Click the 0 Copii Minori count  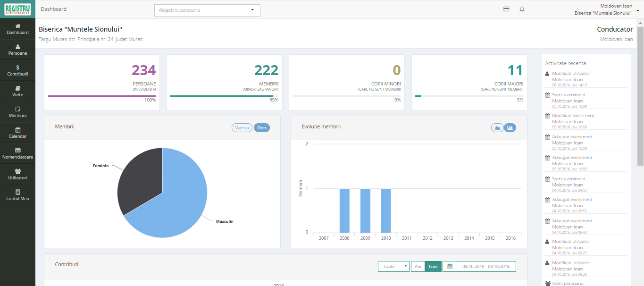pos(397,70)
